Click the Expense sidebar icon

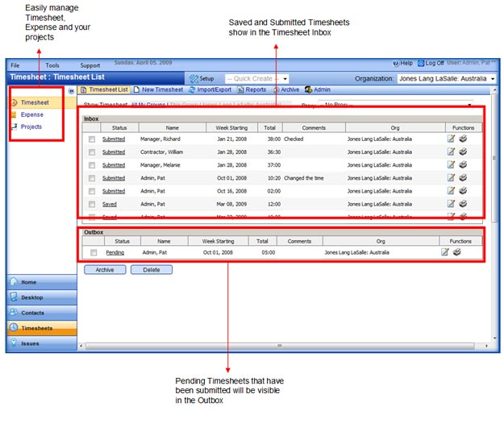[14, 114]
